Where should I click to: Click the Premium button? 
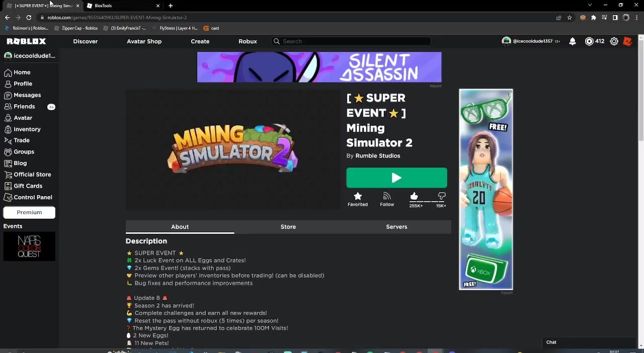click(29, 212)
